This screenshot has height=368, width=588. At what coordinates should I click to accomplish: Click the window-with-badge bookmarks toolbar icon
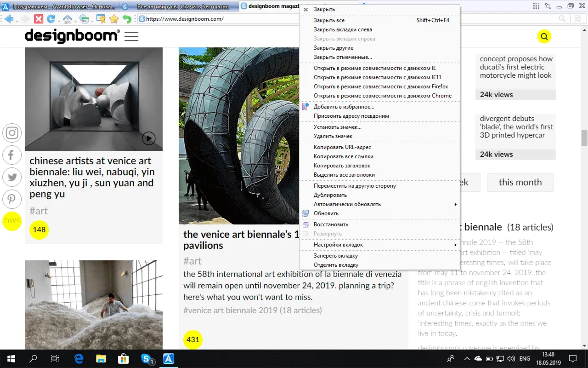tap(101, 19)
